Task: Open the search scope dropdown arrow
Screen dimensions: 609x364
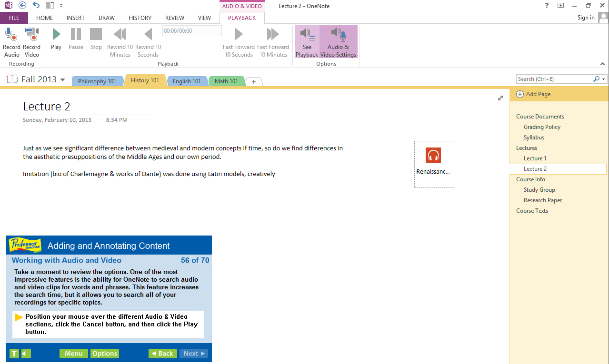Action: click(x=603, y=79)
